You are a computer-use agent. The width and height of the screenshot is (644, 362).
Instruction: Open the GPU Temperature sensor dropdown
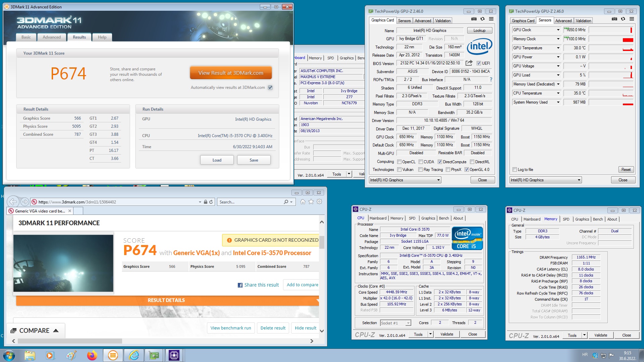click(558, 48)
